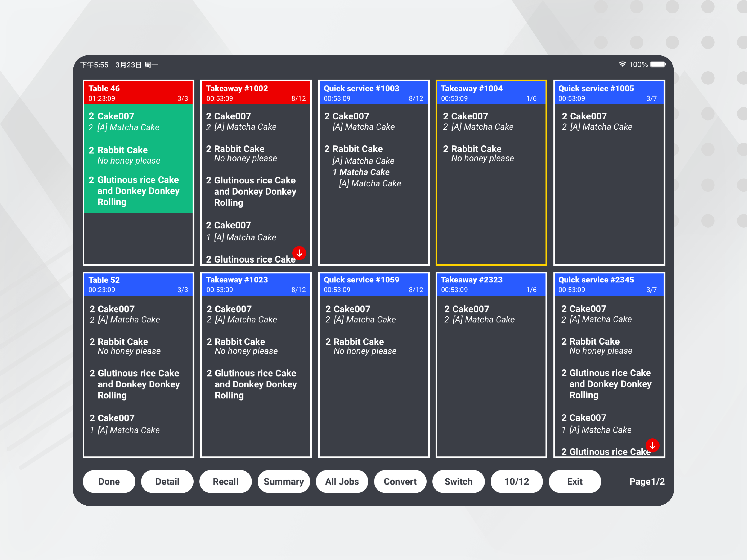The height and width of the screenshot is (560, 747).
Task: Tap the battery indicator icon
Action: 658,64
